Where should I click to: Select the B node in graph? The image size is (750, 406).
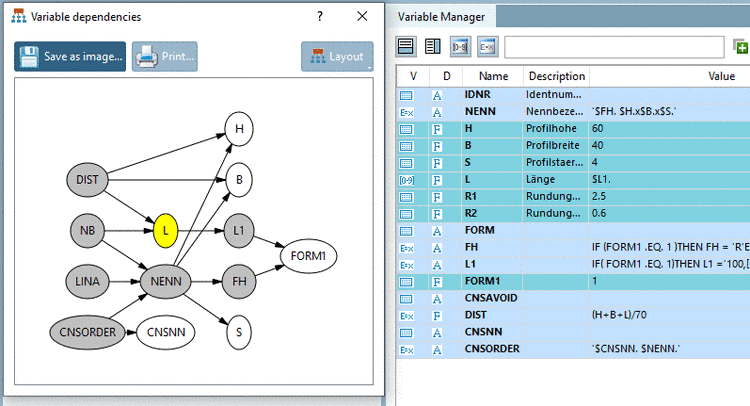coord(239,180)
